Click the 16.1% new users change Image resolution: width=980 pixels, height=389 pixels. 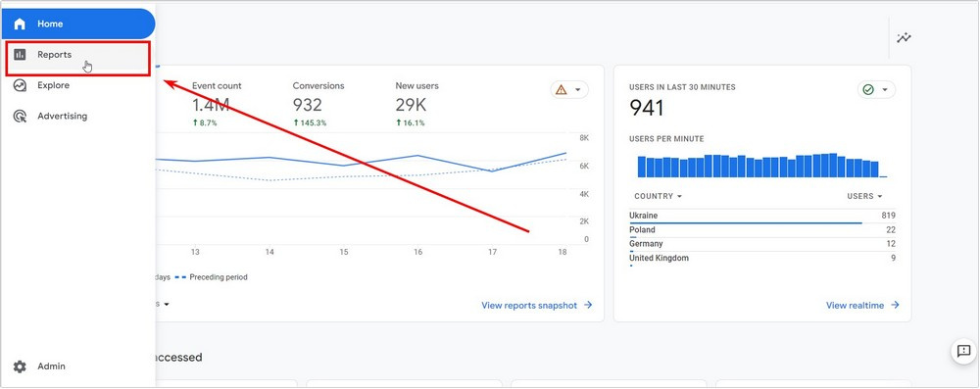pos(410,123)
